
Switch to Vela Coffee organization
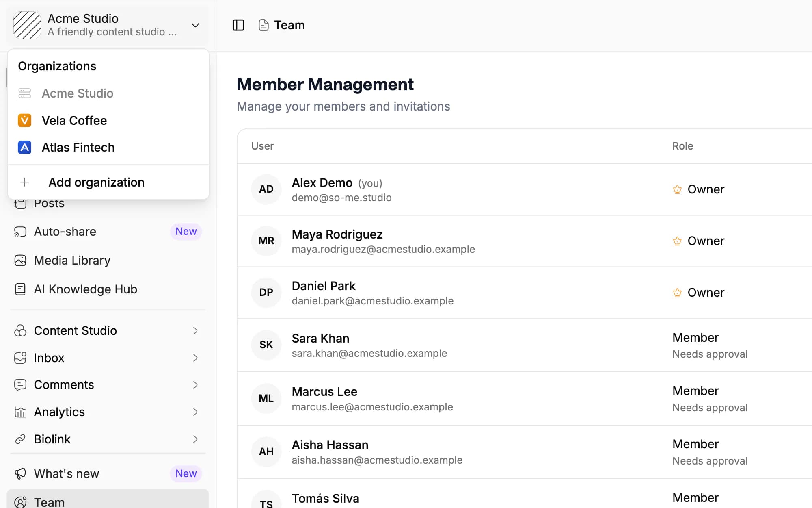coord(108,120)
